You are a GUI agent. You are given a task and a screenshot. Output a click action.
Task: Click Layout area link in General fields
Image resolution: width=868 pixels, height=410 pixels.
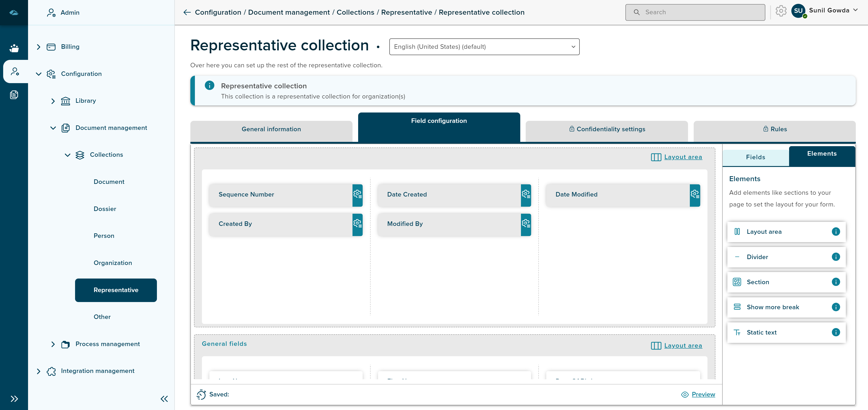point(683,346)
